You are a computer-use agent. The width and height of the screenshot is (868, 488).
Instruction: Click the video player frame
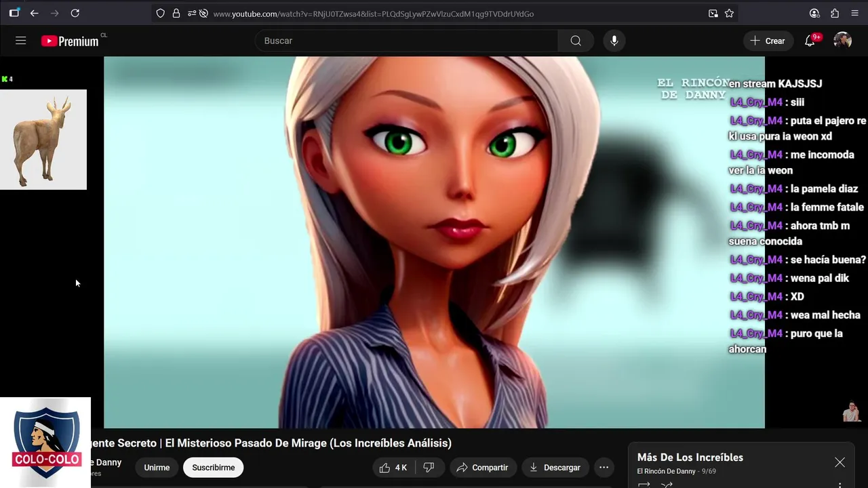[x=434, y=242]
